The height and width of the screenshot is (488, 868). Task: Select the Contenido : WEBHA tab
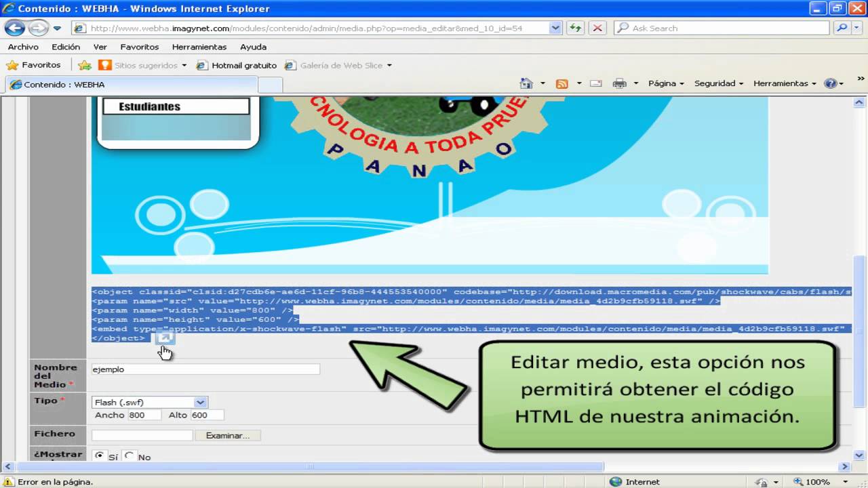coord(132,85)
